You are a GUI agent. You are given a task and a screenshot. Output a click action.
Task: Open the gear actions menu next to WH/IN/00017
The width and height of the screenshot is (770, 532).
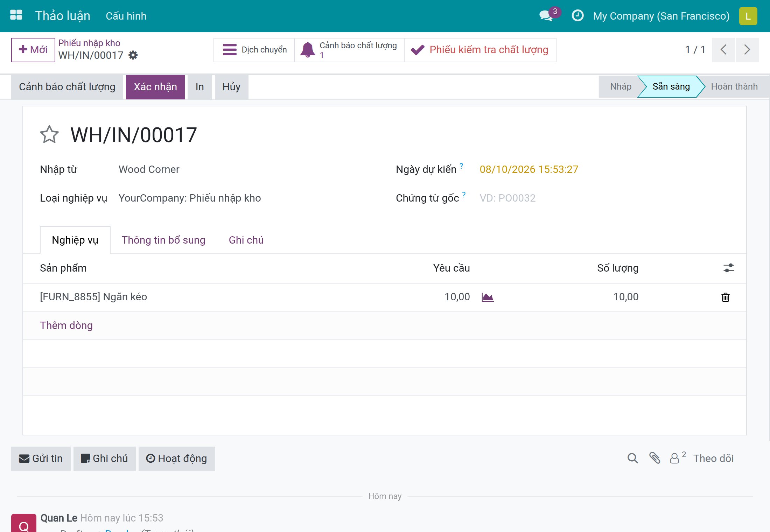point(133,55)
